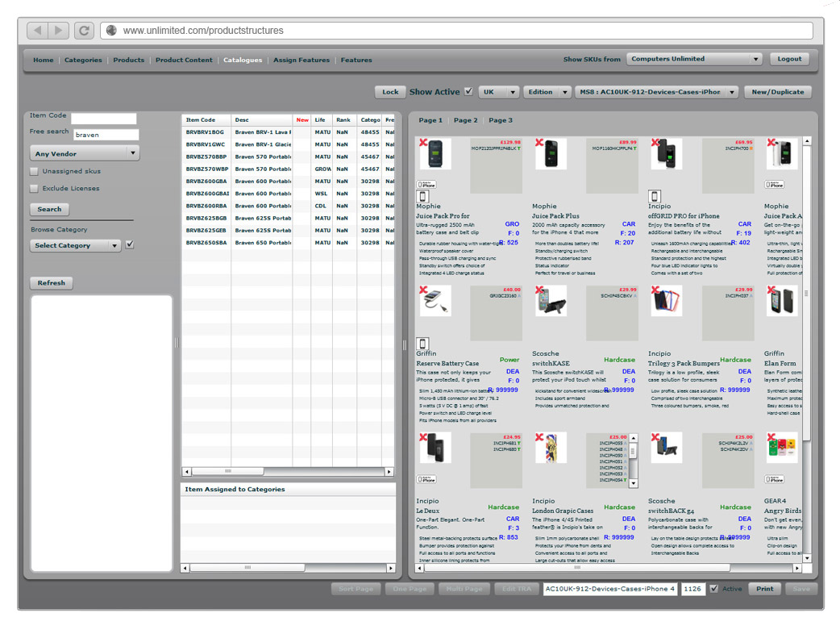The width and height of the screenshot is (840, 626).
Task: Sort by the New column header
Action: click(302, 120)
